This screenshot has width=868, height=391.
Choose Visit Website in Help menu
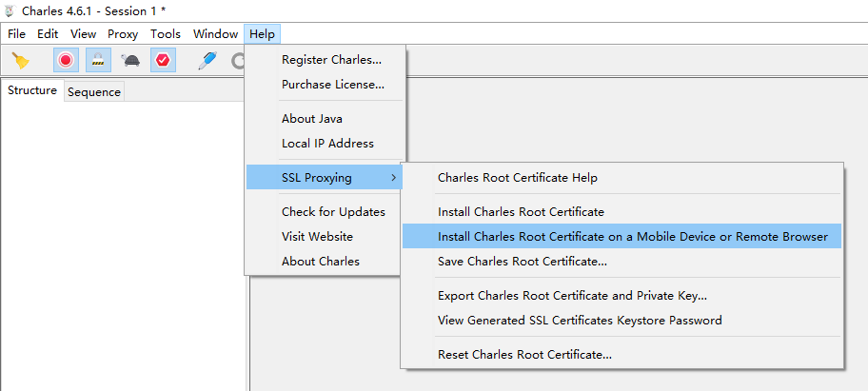[x=325, y=236]
